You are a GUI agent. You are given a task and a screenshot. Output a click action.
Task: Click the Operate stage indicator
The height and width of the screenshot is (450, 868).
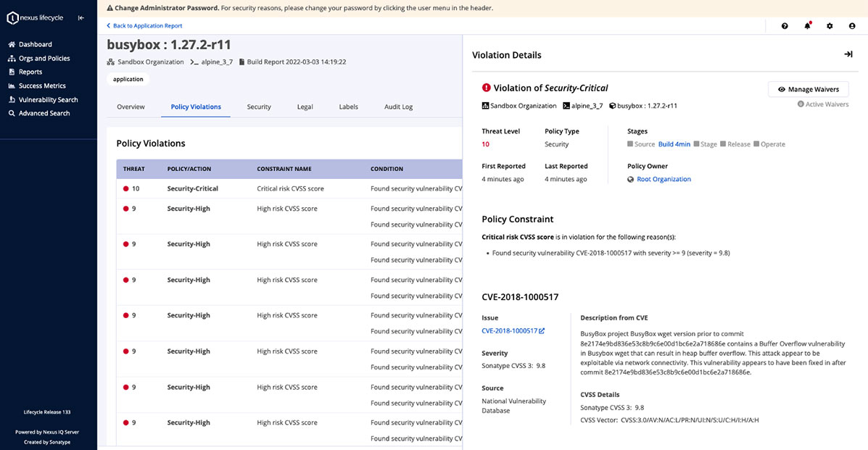pyautogui.click(x=769, y=144)
